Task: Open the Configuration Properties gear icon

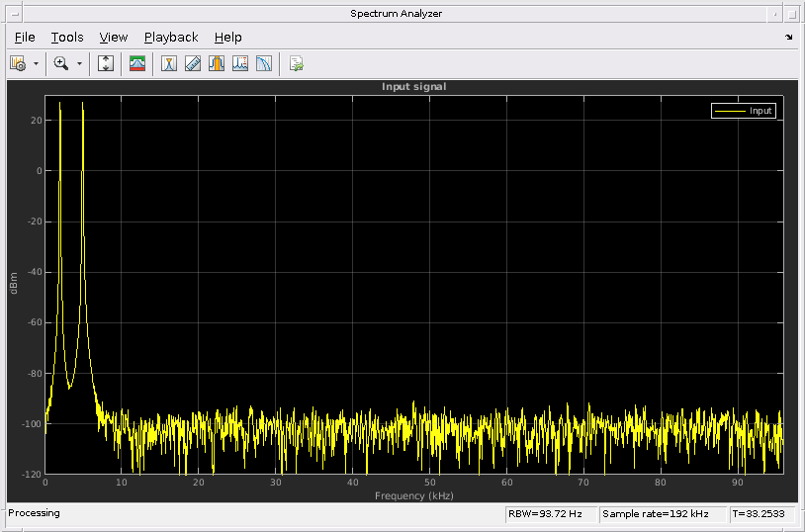Action: (18, 63)
